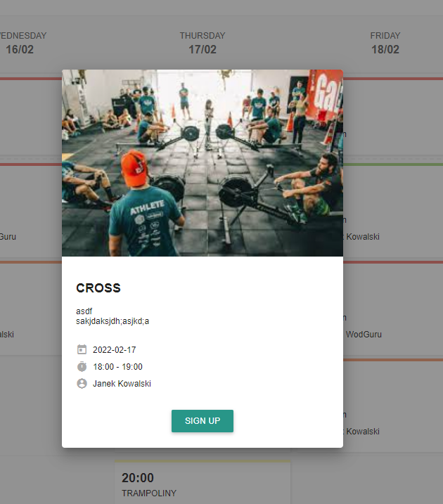443x504 pixels.
Task: Click the 20:00 time on Trampoliny card
Action: (138, 478)
